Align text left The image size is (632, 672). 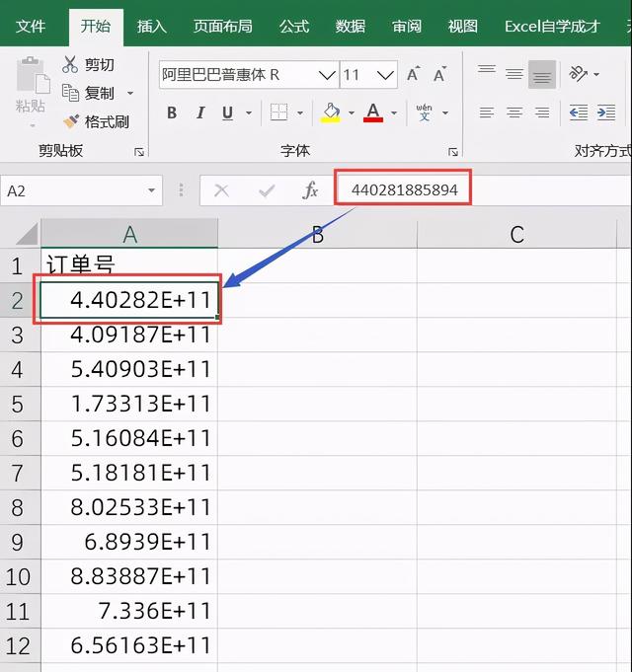tap(487, 112)
